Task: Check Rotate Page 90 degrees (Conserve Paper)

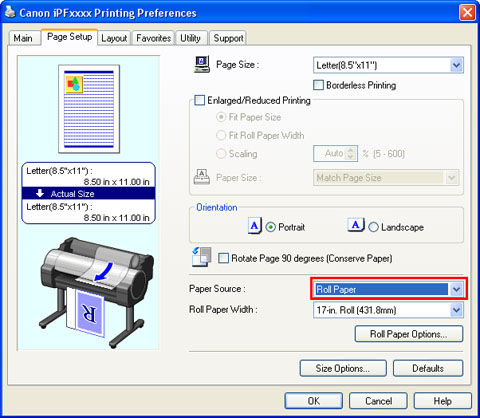Action: [223, 258]
